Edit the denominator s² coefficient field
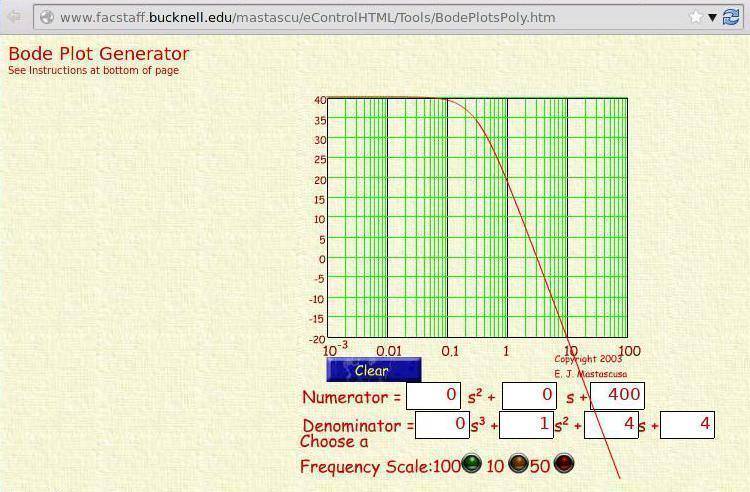Image resolution: width=750 pixels, height=492 pixels. click(526, 424)
